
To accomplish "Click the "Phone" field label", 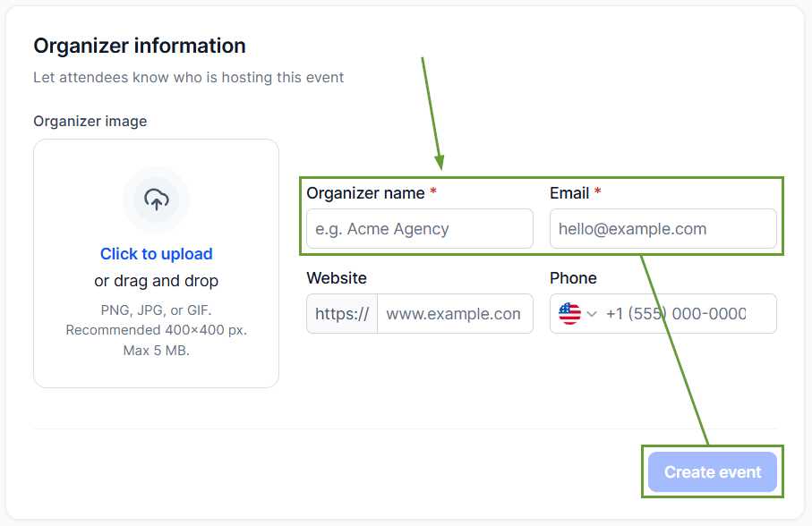I will [x=573, y=277].
